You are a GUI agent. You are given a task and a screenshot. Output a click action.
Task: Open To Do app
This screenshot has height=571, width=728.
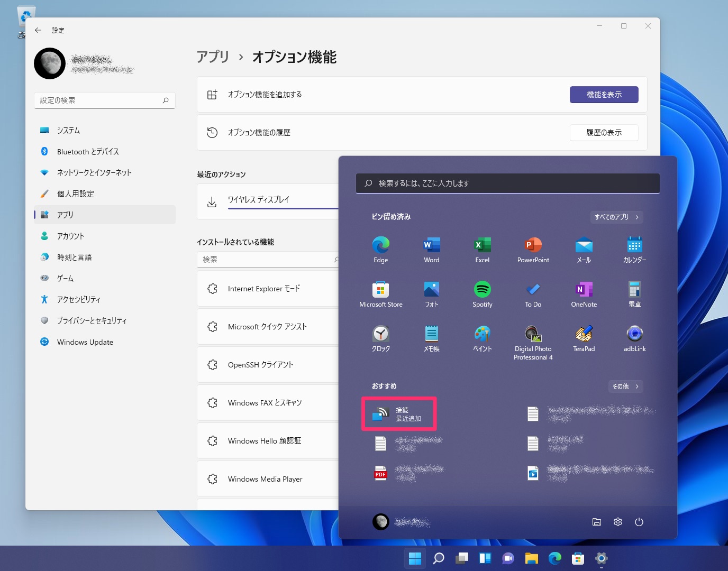pos(533,294)
